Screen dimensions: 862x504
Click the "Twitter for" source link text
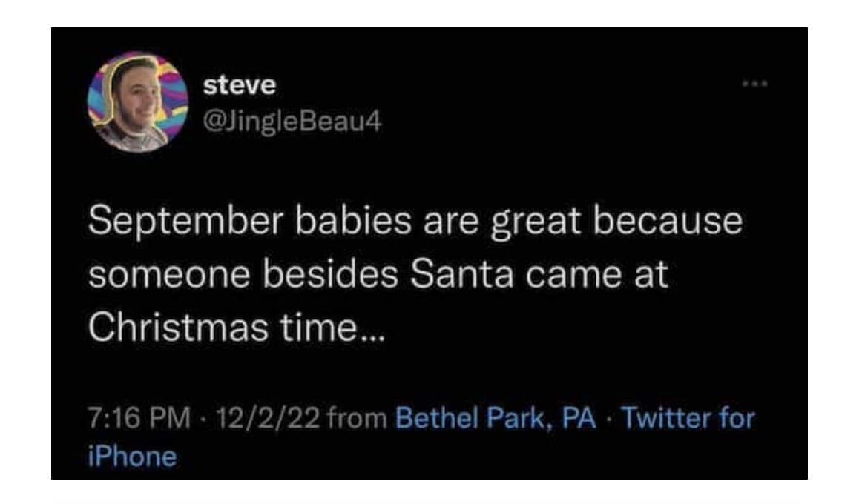point(687,419)
